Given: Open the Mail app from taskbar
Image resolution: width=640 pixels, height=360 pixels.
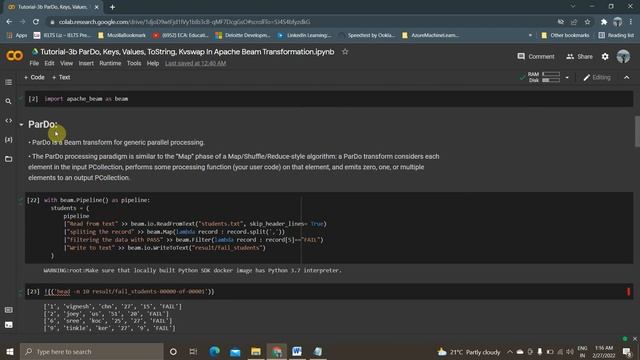Looking at the screenshot, I should pyautogui.click(x=236, y=351).
